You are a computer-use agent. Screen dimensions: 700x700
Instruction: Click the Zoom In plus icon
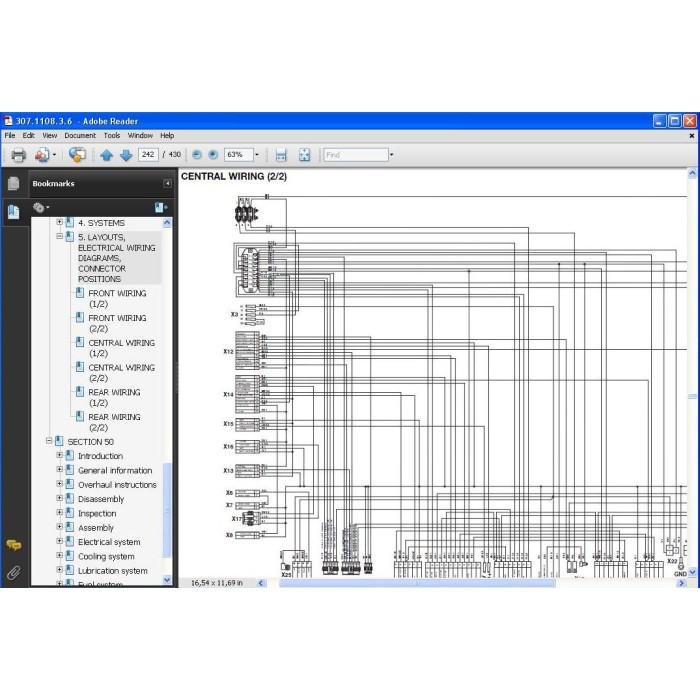coord(213,155)
